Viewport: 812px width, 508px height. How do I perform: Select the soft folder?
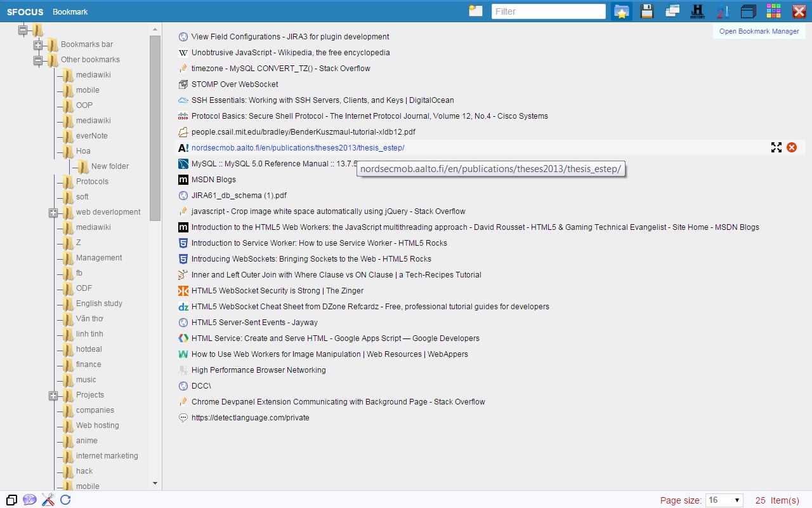coord(82,197)
